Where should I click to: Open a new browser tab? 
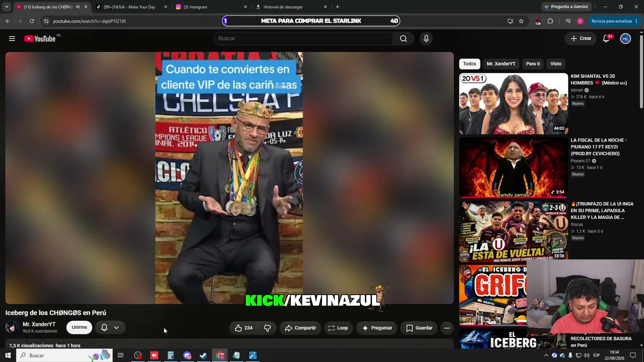pyautogui.click(x=337, y=7)
